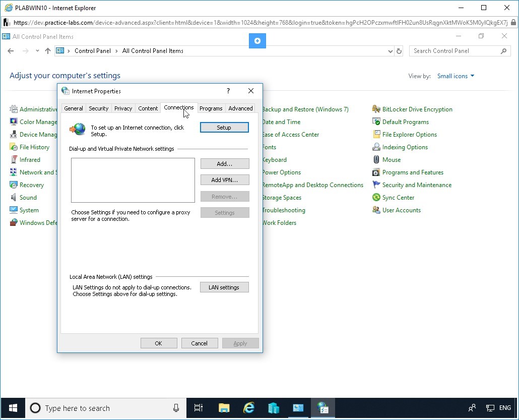This screenshot has width=519, height=420.
Task: Click OK in Internet Properties
Action: click(159, 343)
